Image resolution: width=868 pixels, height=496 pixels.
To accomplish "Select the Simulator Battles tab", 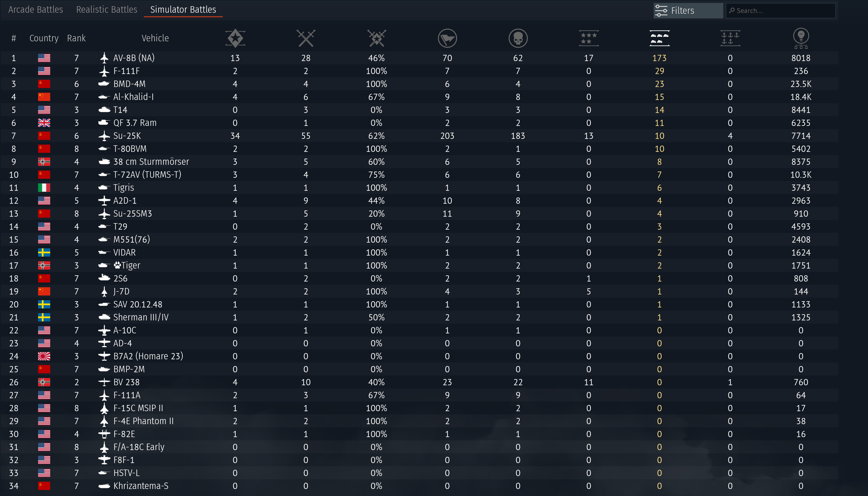I will (x=183, y=9).
